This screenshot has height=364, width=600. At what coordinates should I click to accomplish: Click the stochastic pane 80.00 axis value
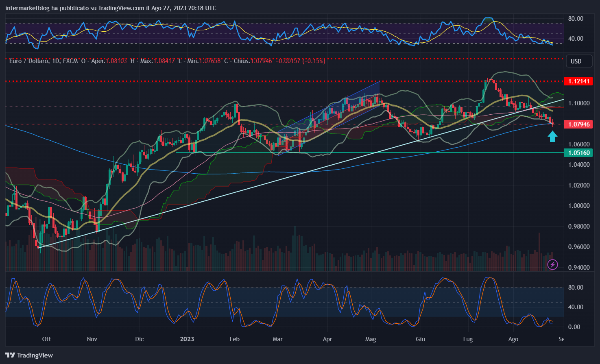[576, 288]
